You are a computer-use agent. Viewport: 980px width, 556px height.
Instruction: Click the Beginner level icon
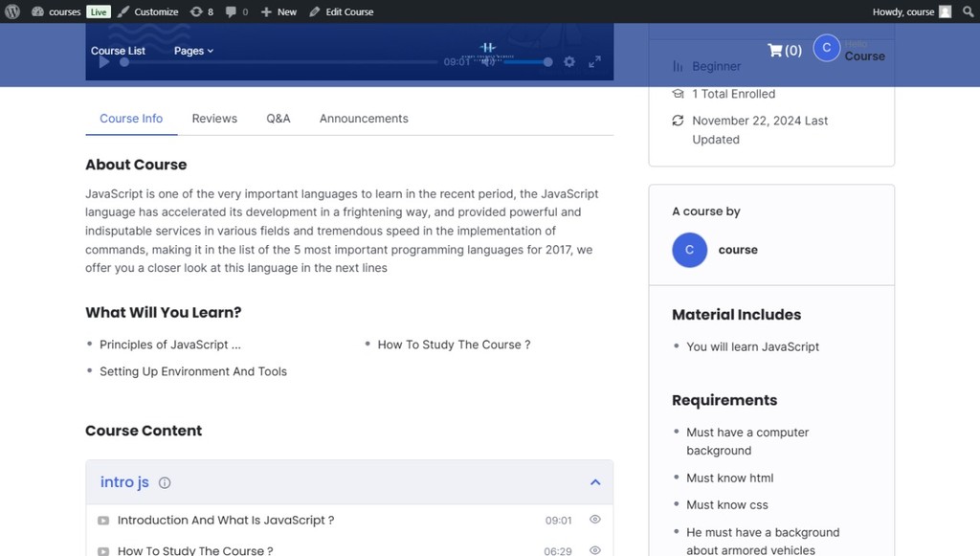click(x=678, y=66)
